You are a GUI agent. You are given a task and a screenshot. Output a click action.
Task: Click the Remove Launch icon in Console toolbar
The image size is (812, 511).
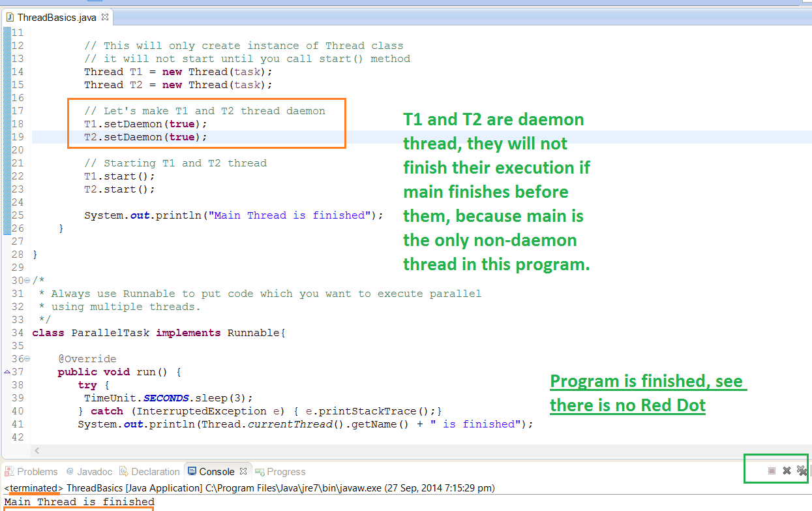787,470
